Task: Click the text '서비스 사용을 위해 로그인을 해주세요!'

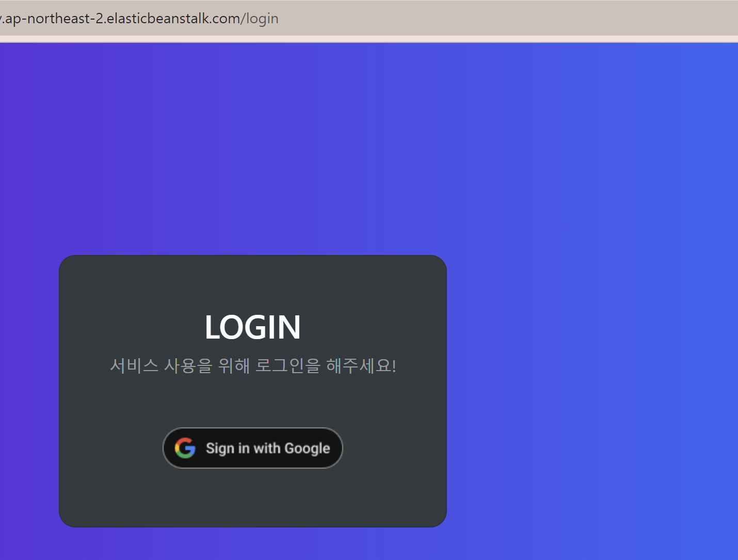Action: point(253,366)
